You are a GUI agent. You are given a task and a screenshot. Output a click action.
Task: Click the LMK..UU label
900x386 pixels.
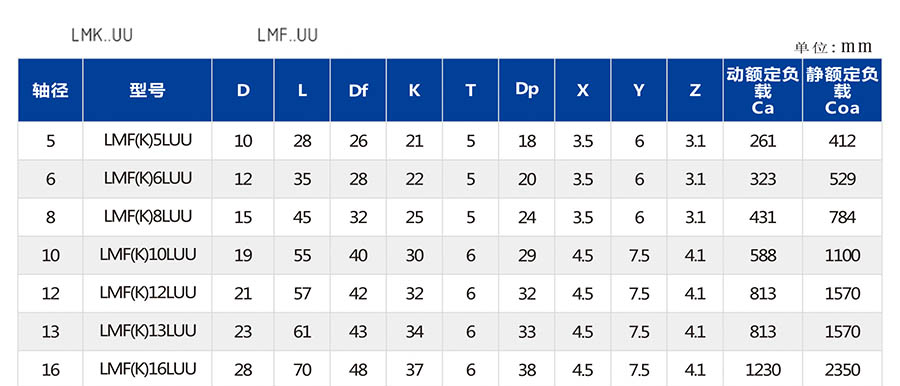point(102,35)
